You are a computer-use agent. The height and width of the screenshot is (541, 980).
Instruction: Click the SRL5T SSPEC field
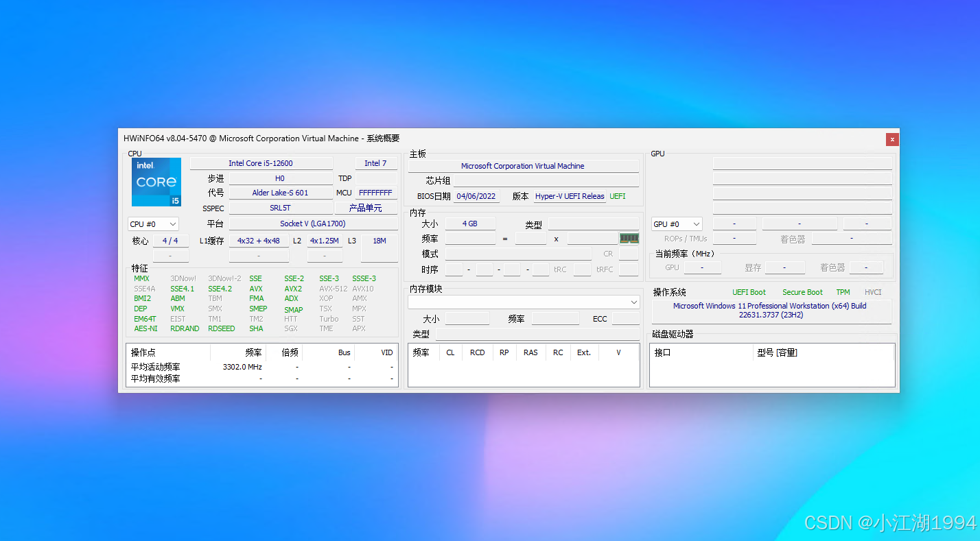pos(279,208)
